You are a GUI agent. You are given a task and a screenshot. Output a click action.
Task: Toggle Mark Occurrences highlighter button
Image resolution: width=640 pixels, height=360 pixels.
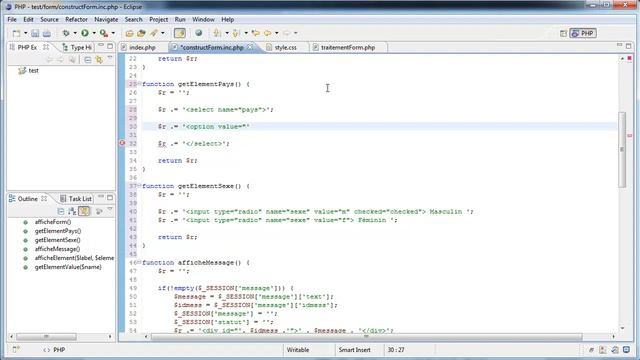tap(180, 33)
